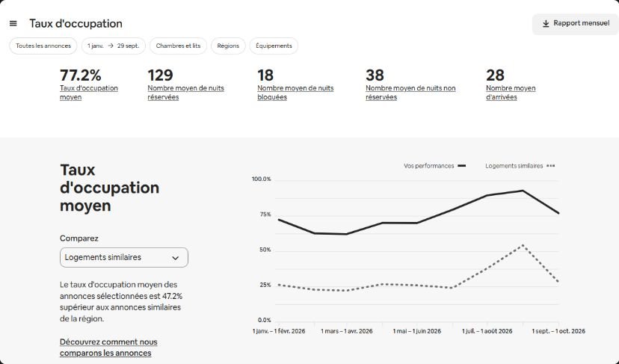
Task: Click the 75% y-axis label
Action: [x=265, y=215]
